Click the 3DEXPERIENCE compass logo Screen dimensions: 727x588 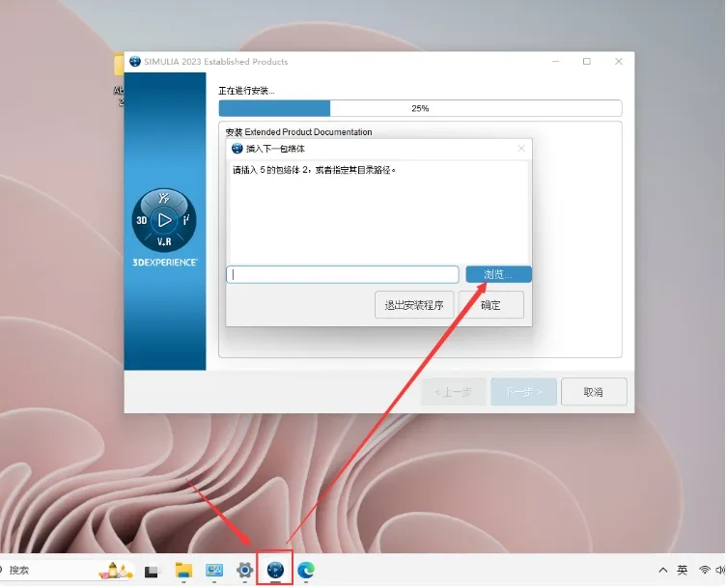point(164,220)
